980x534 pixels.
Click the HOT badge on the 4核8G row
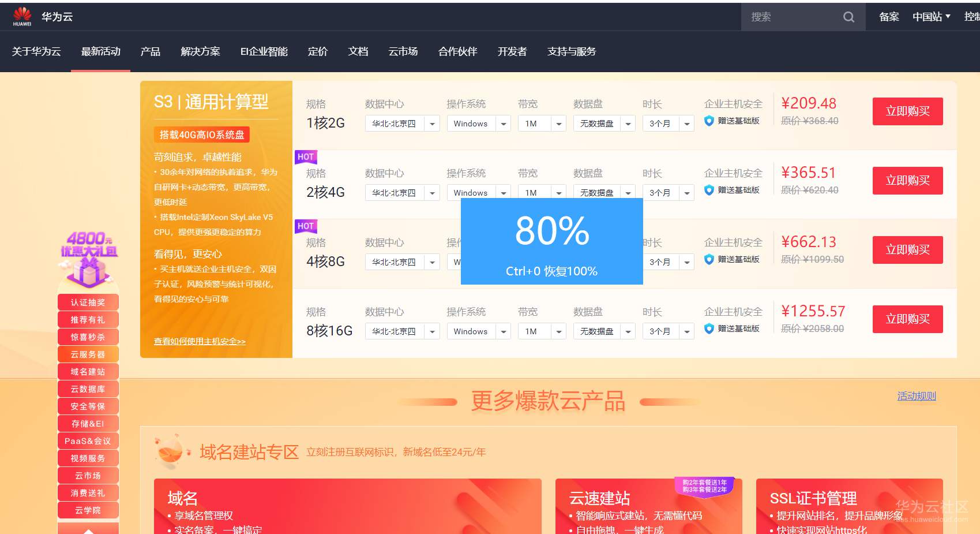306,226
